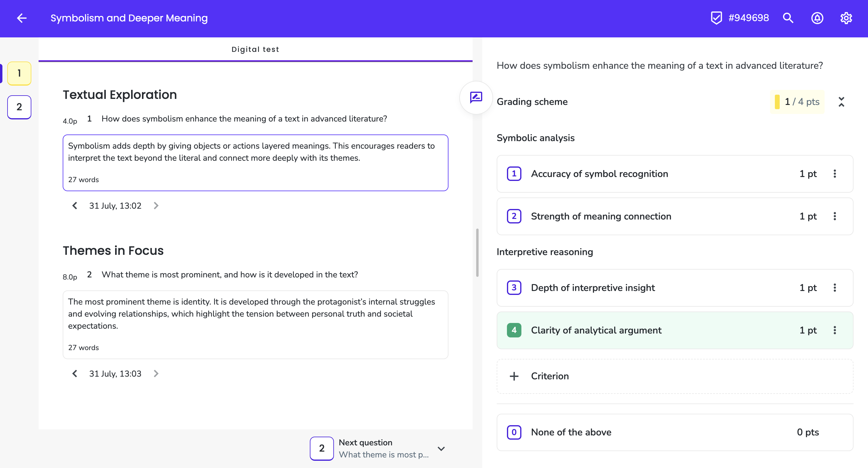Open the settings gear icon
Viewport: 868px width, 468px height.
coord(846,18)
